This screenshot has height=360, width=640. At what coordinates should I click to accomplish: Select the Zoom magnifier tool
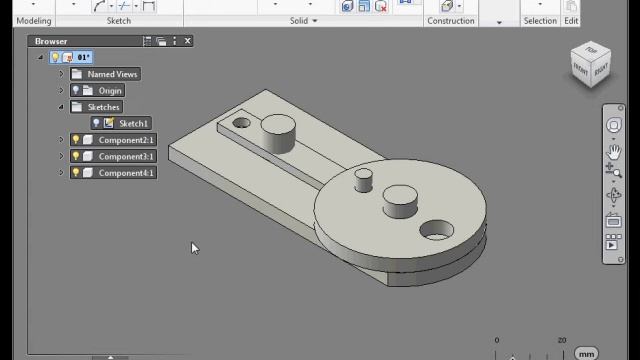(613, 170)
